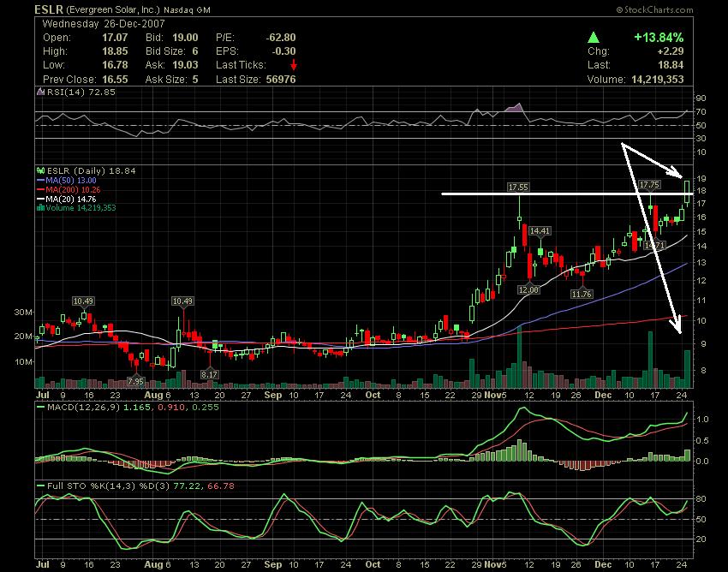Image resolution: width=728 pixels, height=572 pixels.
Task: Click the 90 level on RSI axis
Action: coord(701,98)
